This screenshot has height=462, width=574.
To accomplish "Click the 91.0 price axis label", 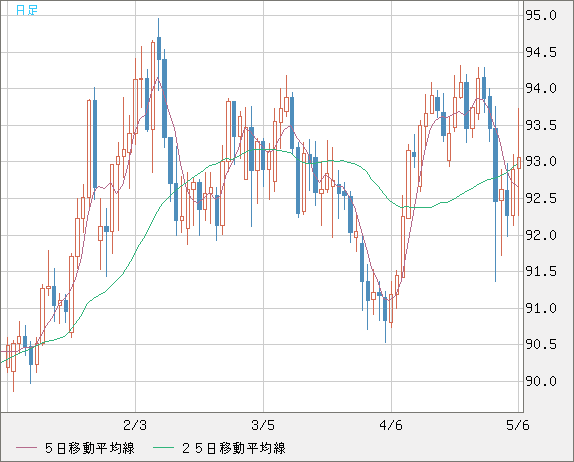I will 541,308.
